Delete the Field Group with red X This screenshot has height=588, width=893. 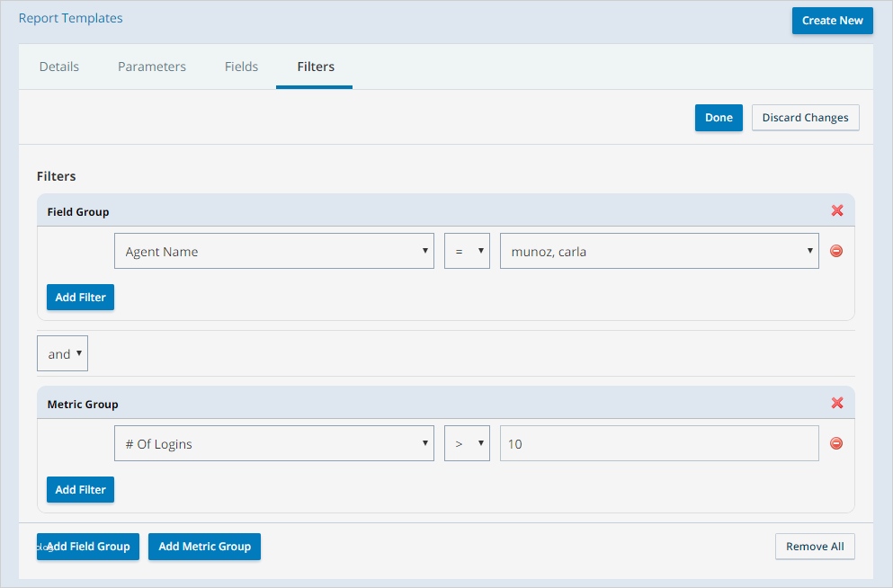pyautogui.click(x=837, y=210)
